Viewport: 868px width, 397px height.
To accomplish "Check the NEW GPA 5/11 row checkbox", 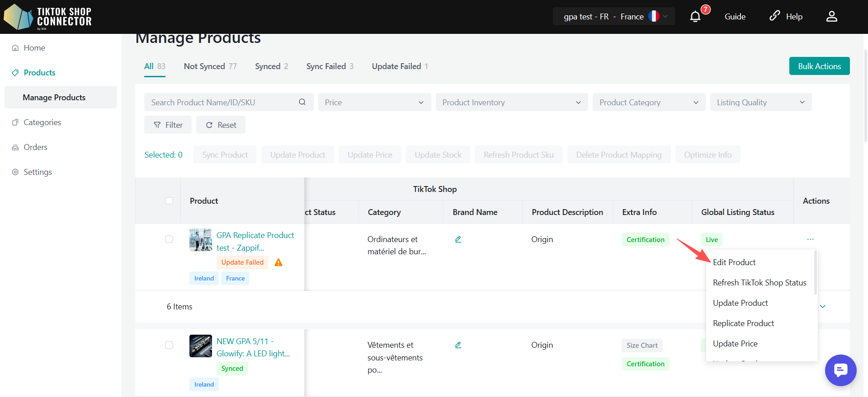I will click(x=169, y=345).
